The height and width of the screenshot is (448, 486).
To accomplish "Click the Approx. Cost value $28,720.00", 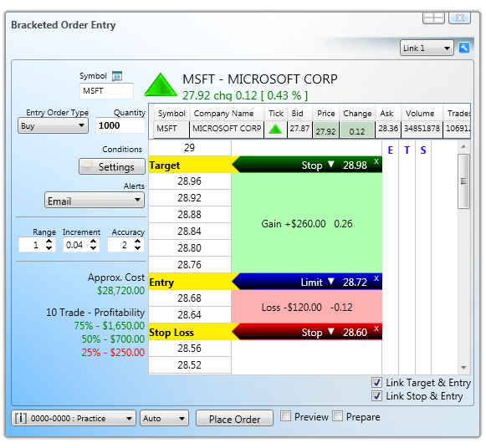I will point(121,290).
